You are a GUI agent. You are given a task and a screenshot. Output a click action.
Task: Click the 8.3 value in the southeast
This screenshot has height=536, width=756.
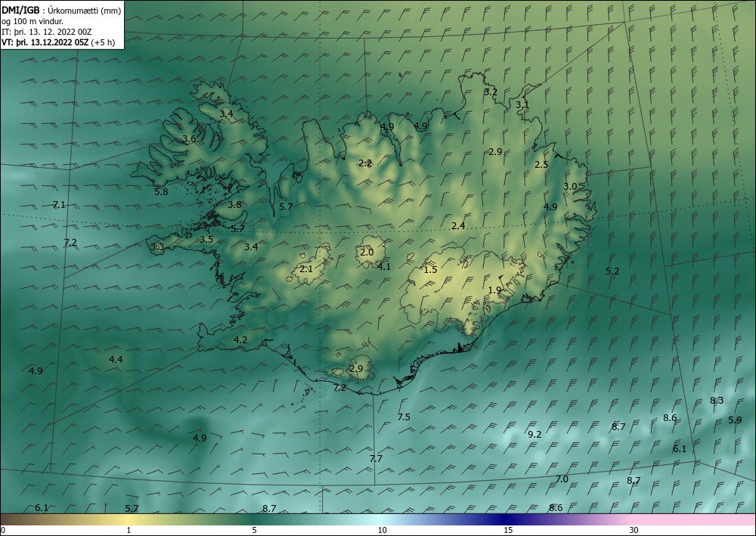click(717, 401)
